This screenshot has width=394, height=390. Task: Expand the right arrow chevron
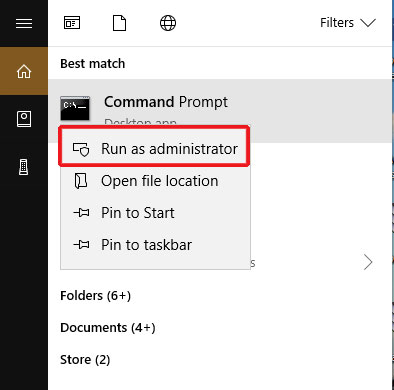tap(368, 262)
